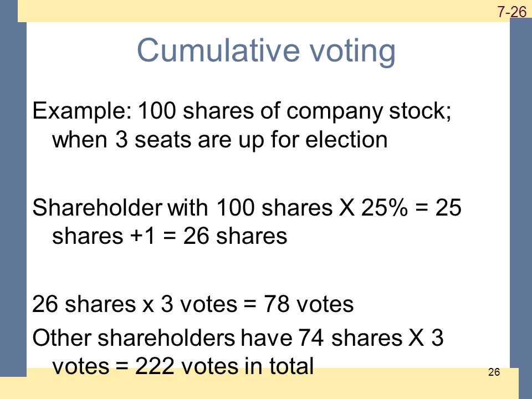Viewport: 532px width, 399px height.
Task: Click the '222' vote total number
Action: pos(155,366)
